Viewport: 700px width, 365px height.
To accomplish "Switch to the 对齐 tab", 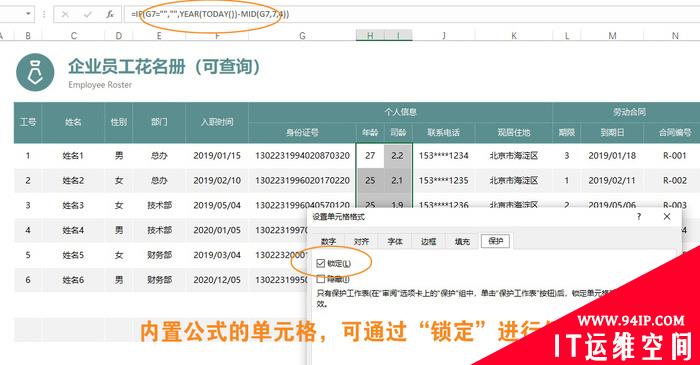I will (361, 241).
